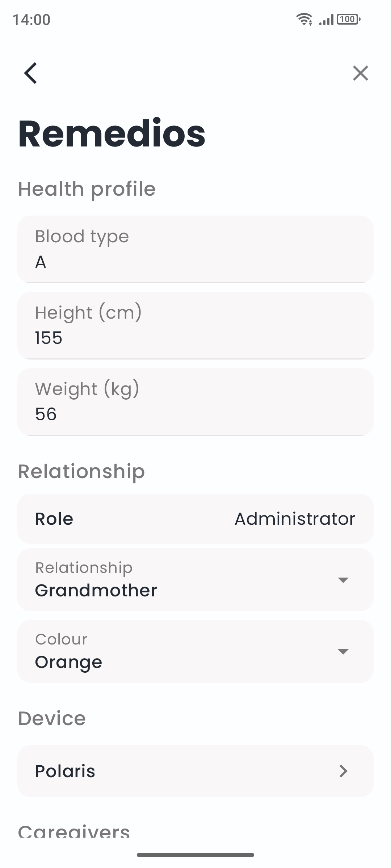Tap the cellular signal icon

point(326,20)
